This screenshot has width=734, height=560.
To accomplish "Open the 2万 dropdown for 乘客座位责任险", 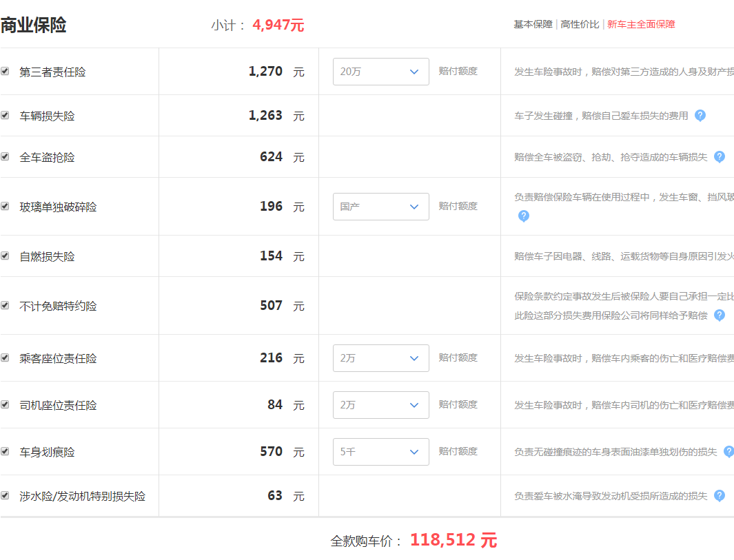I will pyautogui.click(x=380, y=358).
